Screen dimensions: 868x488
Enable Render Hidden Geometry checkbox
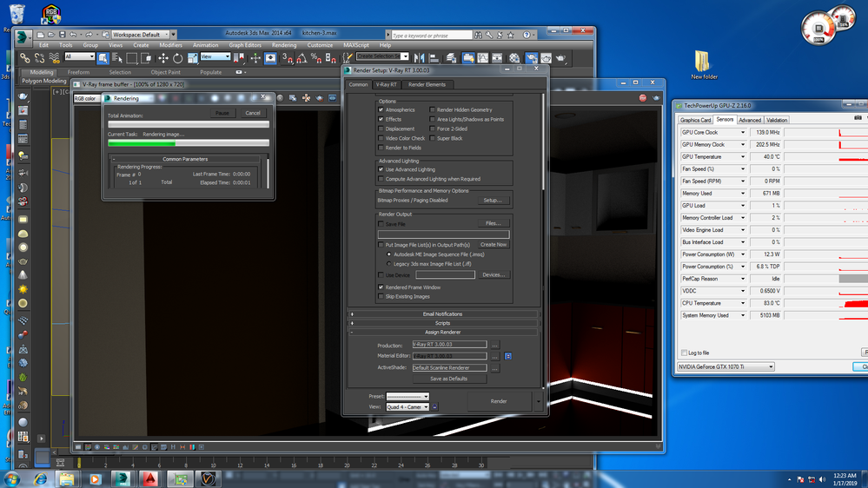tap(433, 109)
